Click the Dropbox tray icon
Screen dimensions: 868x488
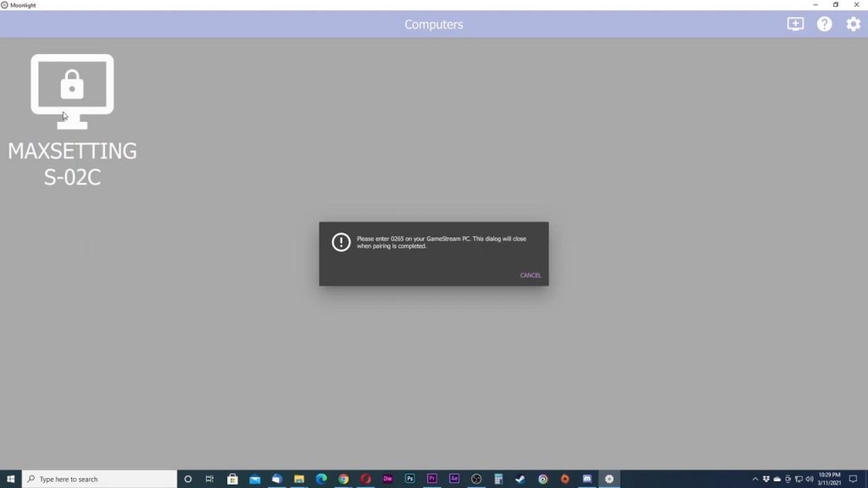[766, 479]
